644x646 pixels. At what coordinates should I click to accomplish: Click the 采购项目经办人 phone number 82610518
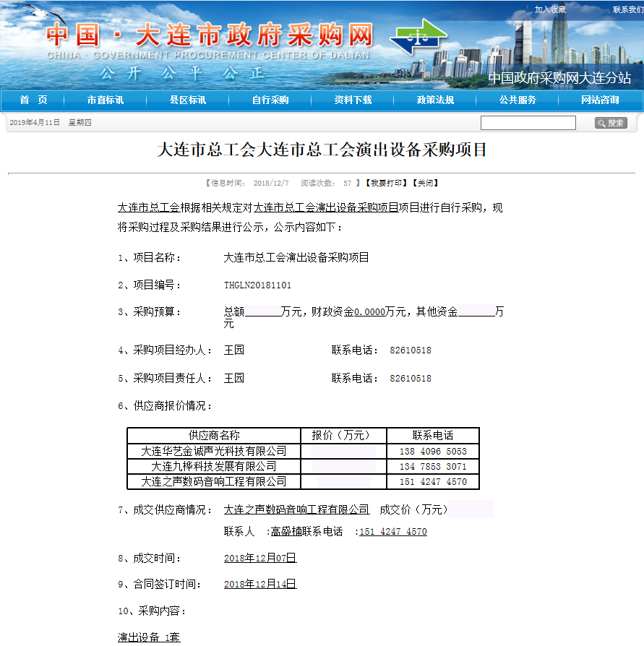(411, 350)
